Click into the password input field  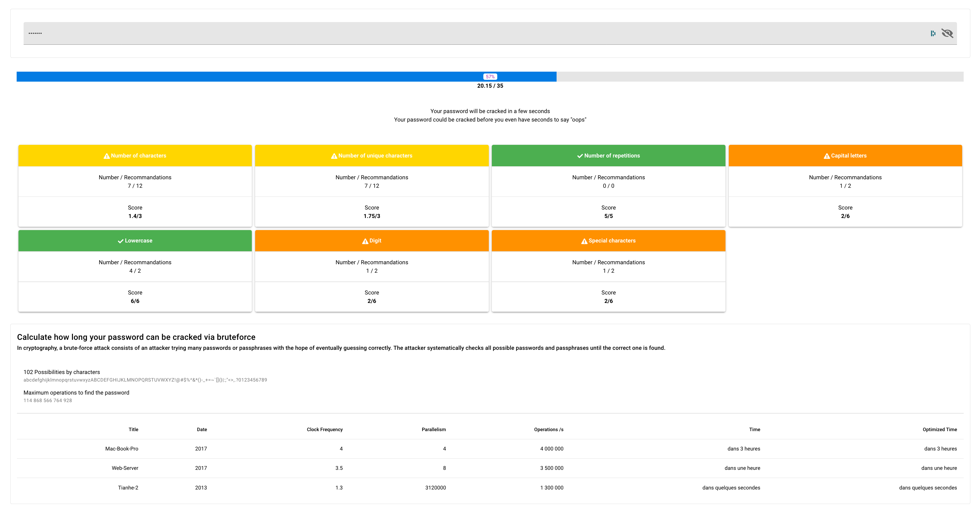coord(456,34)
